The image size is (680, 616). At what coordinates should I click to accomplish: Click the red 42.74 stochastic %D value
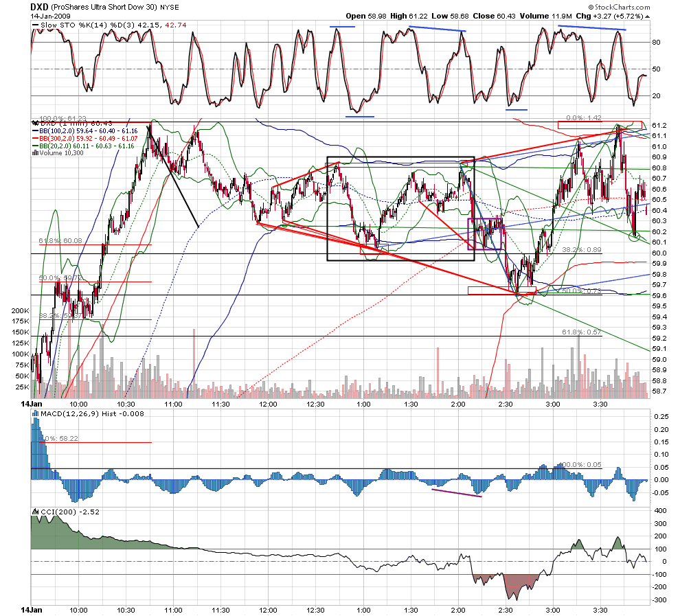pyautogui.click(x=176, y=25)
